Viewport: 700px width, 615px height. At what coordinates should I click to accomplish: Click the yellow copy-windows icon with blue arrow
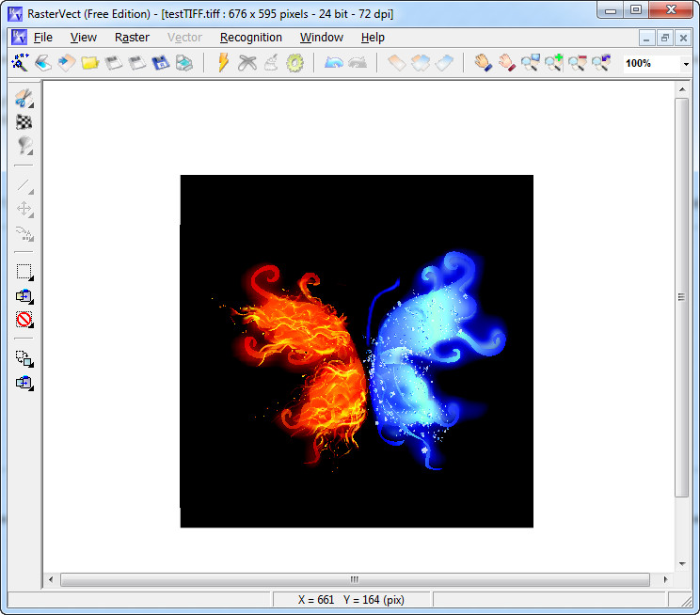(x=24, y=296)
